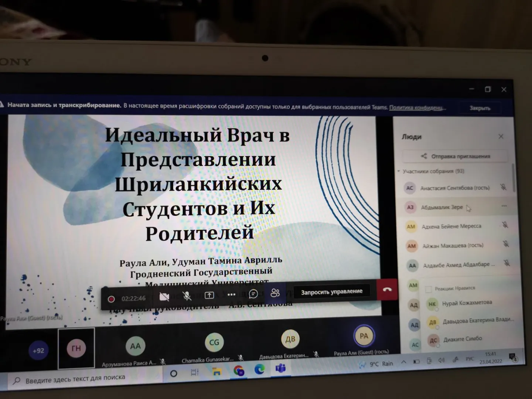Launch Microsoft Edge from the taskbar

(260, 369)
